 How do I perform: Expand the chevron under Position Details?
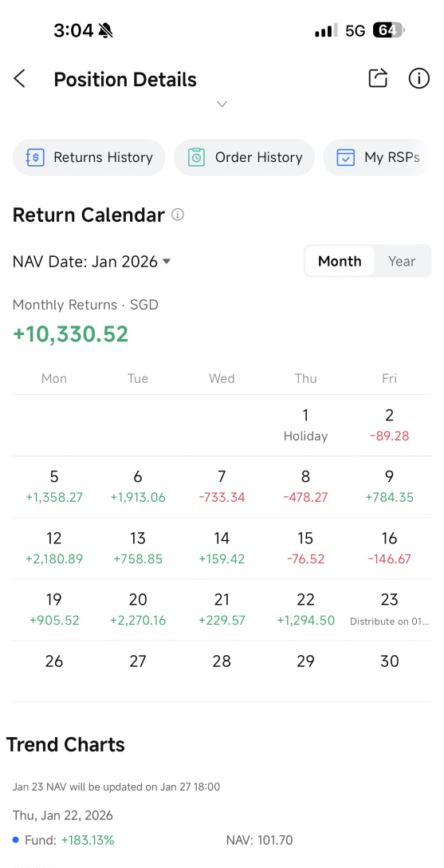[x=222, y=104]
